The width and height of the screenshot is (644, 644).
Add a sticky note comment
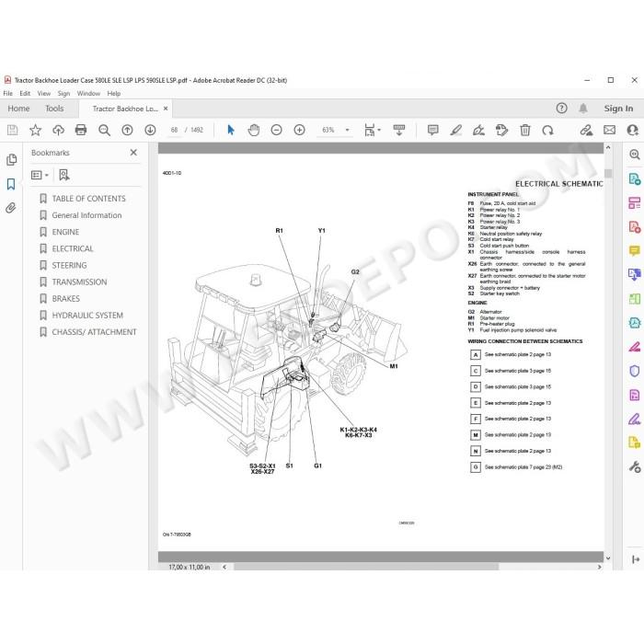[433, 131]
